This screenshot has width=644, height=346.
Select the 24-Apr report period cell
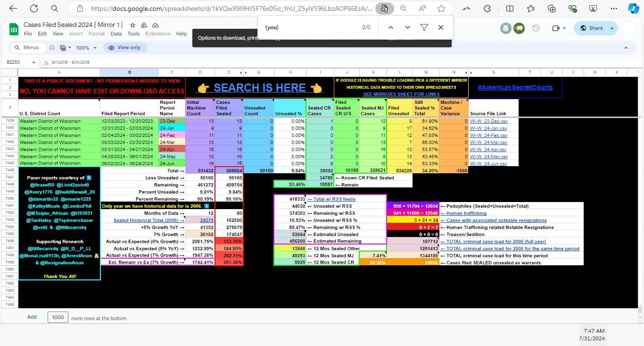point(172,149)
